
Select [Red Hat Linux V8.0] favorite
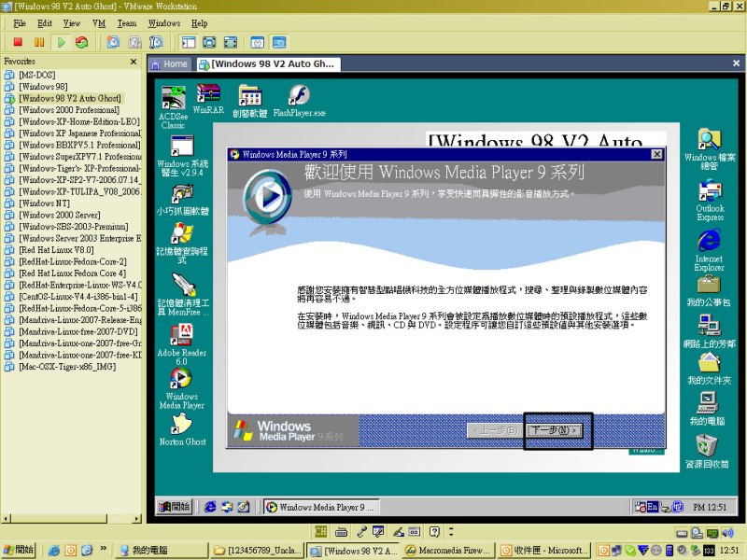pyautogui.click(x=56, y=249)
